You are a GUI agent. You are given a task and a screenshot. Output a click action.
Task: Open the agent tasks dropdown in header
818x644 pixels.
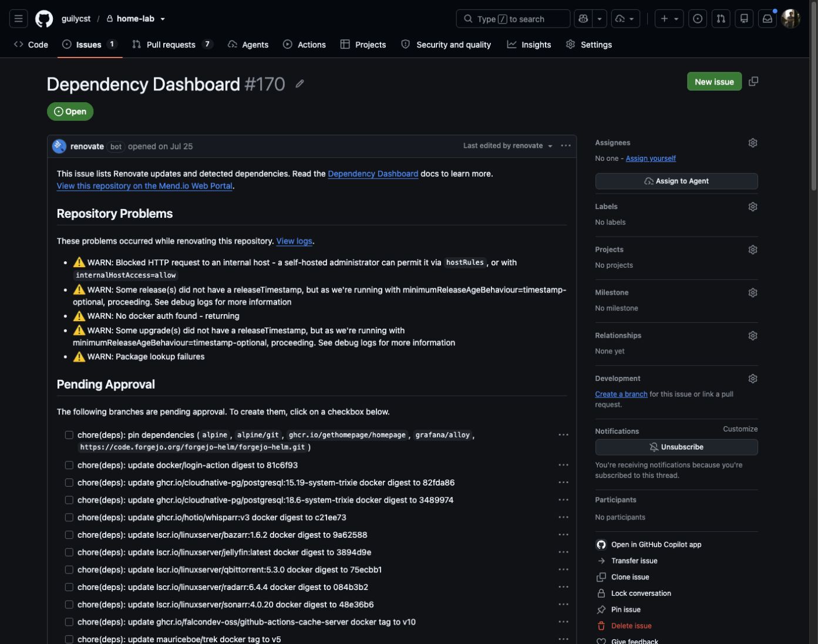[625, 19]
